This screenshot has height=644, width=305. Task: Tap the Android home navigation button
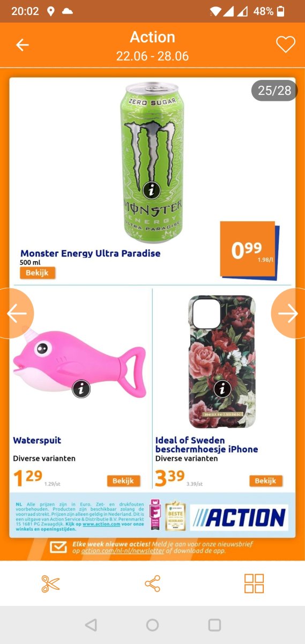152,625
